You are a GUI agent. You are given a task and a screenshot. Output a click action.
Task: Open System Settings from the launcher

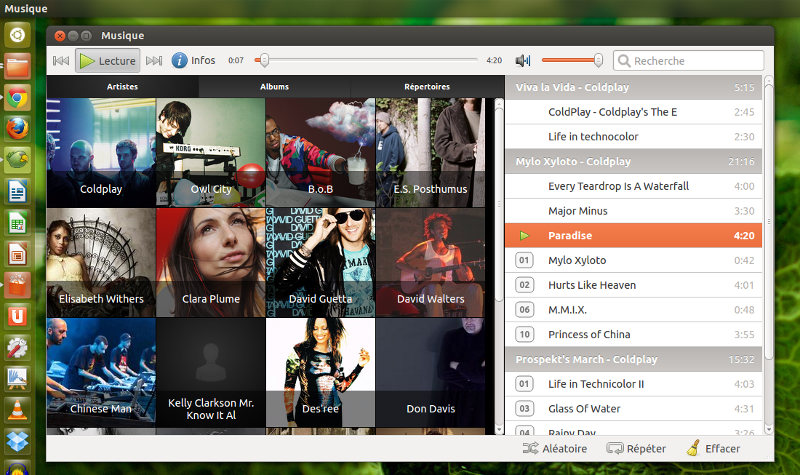coord(17,348)
